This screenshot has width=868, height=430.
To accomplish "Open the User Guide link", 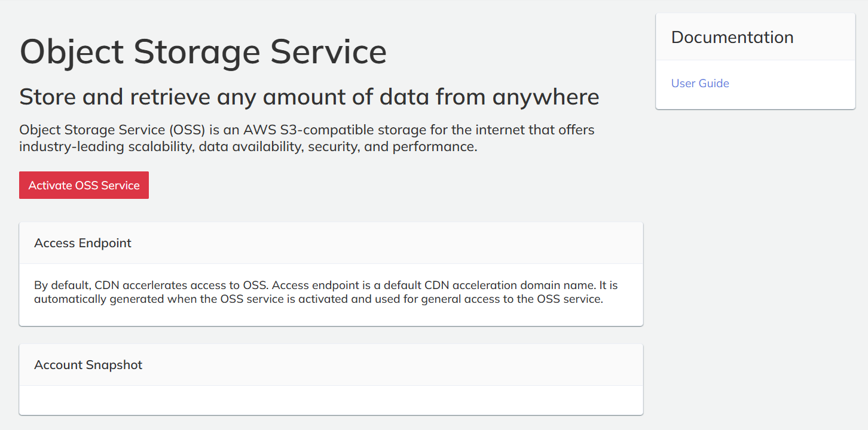I will point(700,84).
